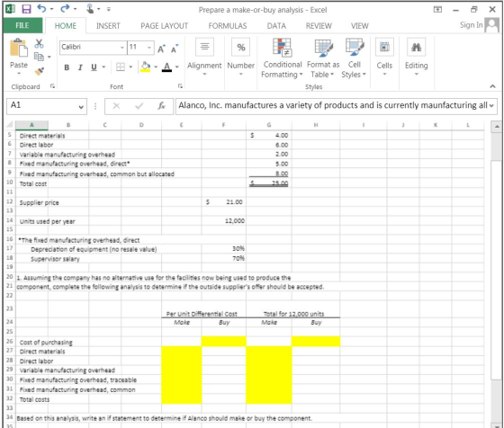The height and width of the screenshot is (428, 504).
Task: Open the FILE tab
Action: (x=22, y=25)
